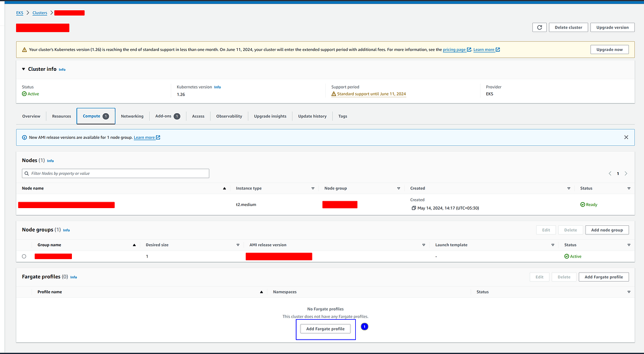Click the Upgrade version button

pyautogui.click(x=612, y=27)
